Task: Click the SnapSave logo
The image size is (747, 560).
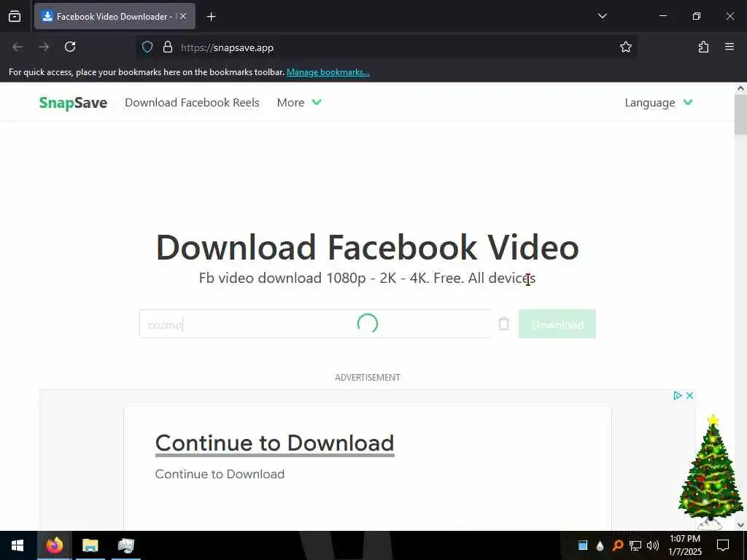Action: click(74, 102)
